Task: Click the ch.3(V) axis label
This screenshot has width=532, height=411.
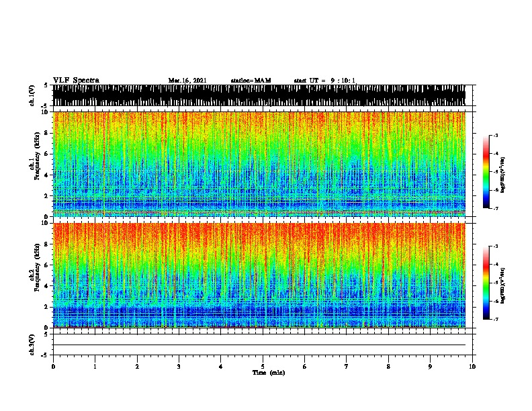Action: (x=32, y=345)
